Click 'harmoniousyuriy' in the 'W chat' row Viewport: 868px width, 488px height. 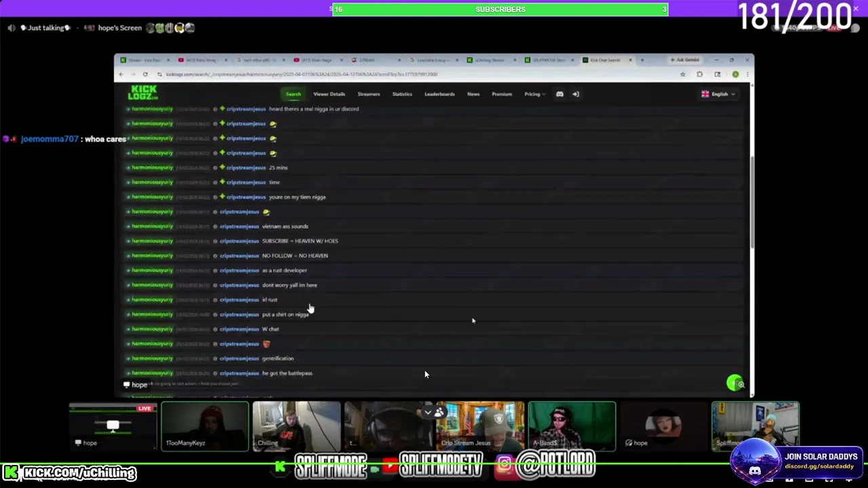(152, 329)
